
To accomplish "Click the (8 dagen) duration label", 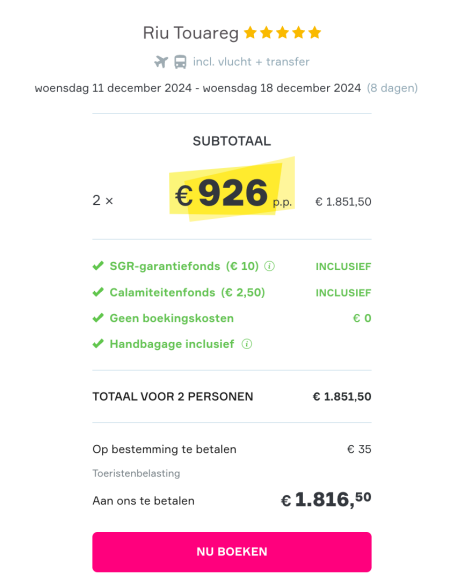I will point(392,88).
